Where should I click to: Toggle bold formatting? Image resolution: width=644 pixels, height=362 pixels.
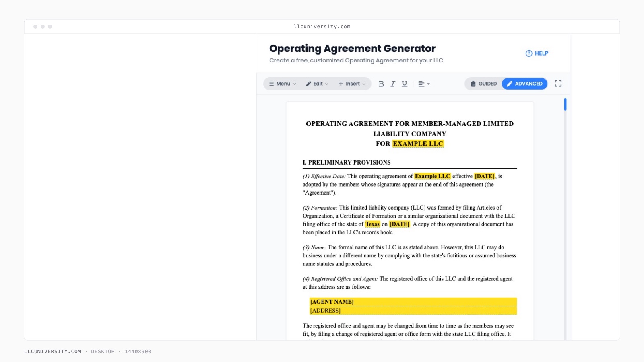point(381,84)
